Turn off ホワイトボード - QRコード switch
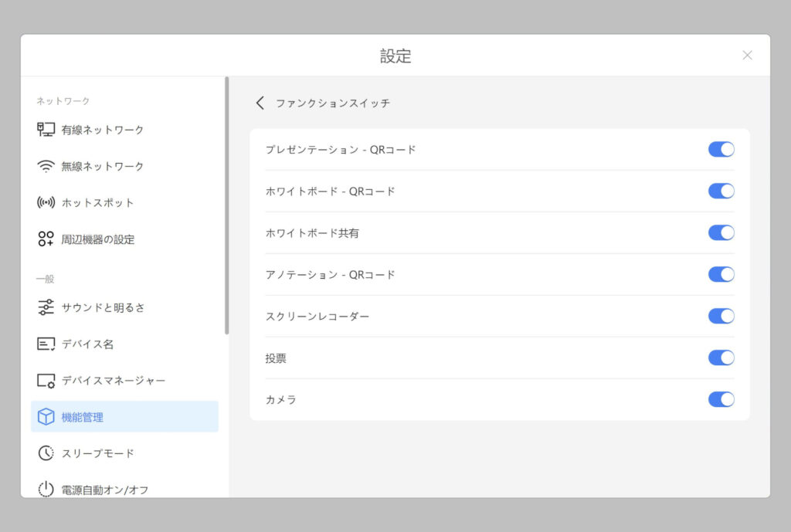This screenshot has width=791, height=532. (x=721, y=191)
